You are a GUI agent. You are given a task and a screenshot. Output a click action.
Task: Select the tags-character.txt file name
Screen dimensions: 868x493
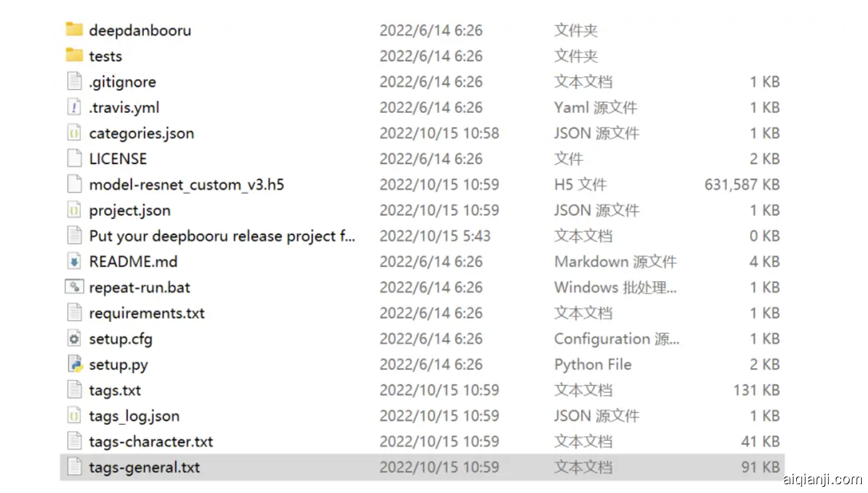pos(151,442)
